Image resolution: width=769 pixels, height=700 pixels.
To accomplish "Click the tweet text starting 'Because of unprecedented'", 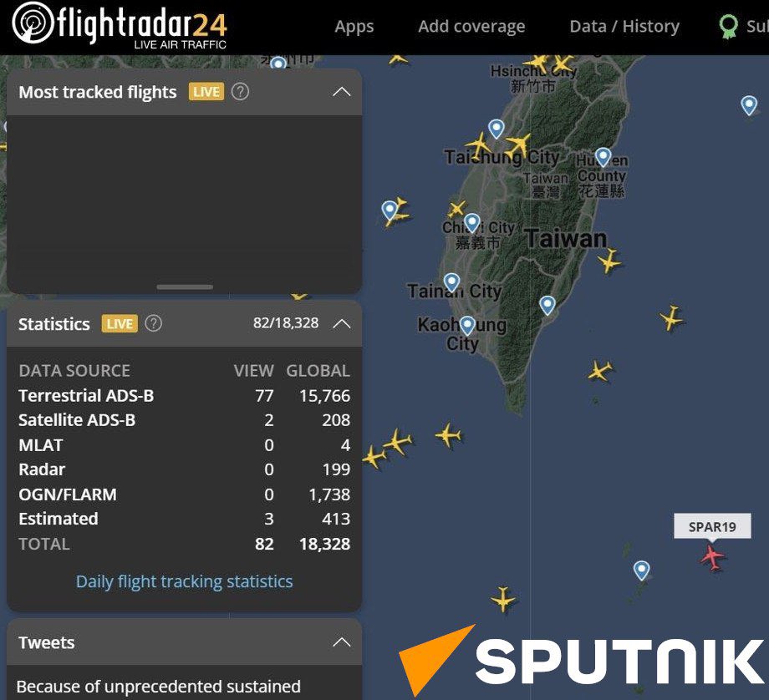I will 159,687.
